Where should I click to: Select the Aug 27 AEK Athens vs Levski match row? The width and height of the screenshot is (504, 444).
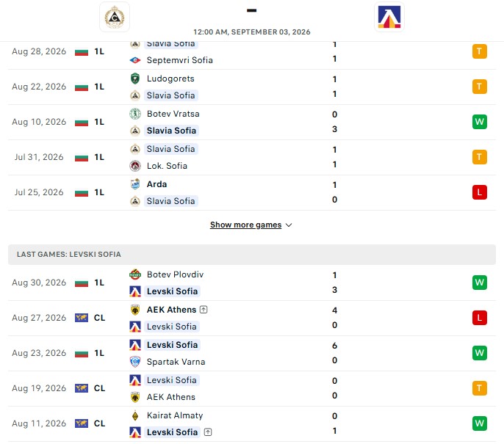(x=252, y=319)
